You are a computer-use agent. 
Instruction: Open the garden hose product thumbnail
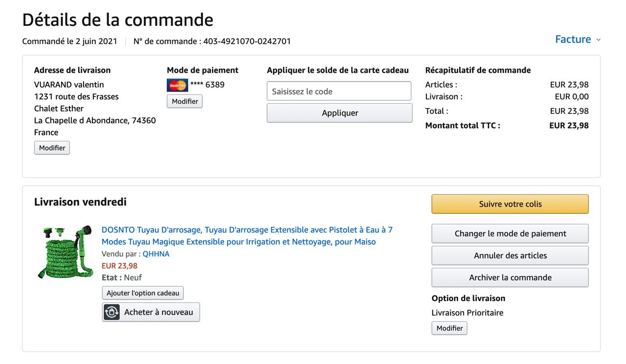click(x=66, y=252)
